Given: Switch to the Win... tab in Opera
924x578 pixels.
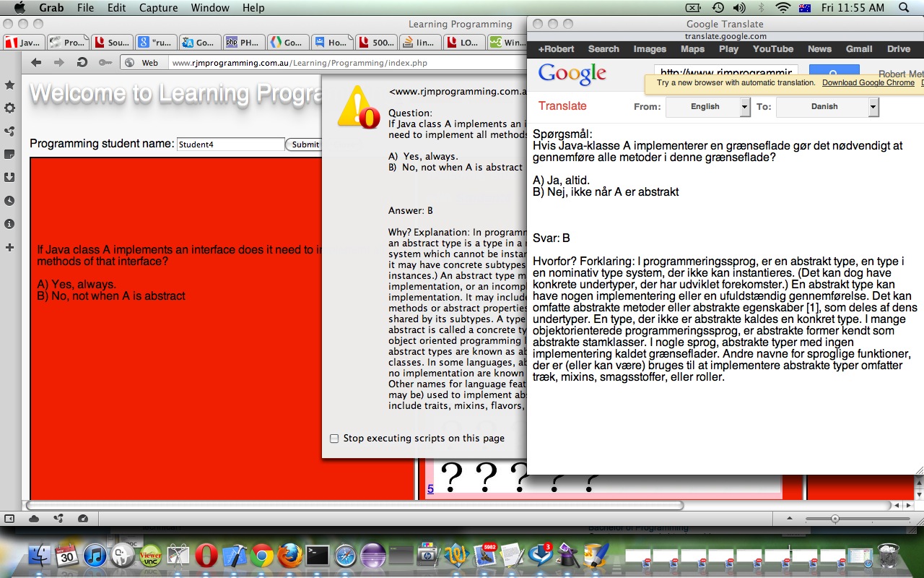Looking at the screenshot, I should [x=507, y=43].
